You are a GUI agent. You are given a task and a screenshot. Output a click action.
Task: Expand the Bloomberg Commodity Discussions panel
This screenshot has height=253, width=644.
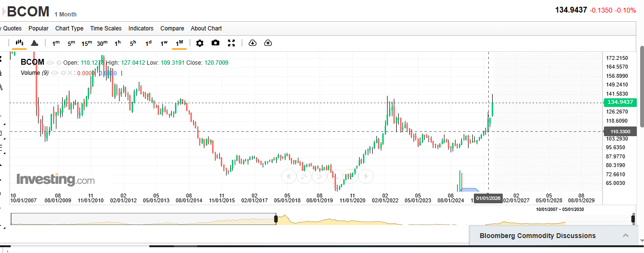click(x=626, y=236)
